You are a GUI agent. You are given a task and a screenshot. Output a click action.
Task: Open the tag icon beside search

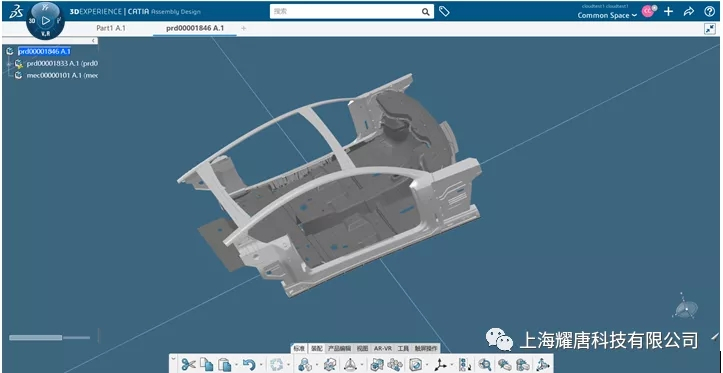444,12
